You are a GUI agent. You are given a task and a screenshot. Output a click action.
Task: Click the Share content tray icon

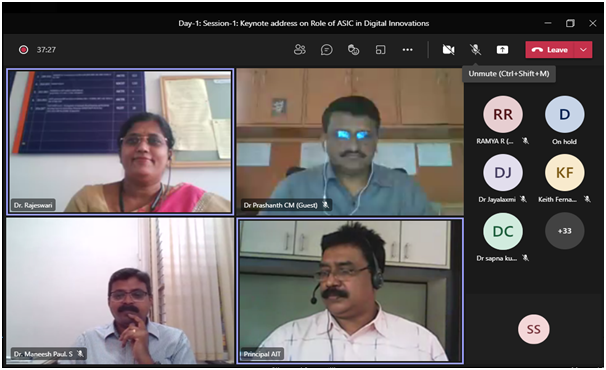click(502, 49)
